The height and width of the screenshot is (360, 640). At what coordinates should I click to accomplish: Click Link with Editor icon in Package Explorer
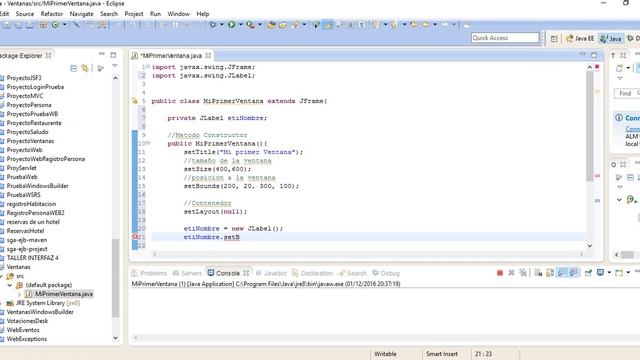tap(85, 68)
